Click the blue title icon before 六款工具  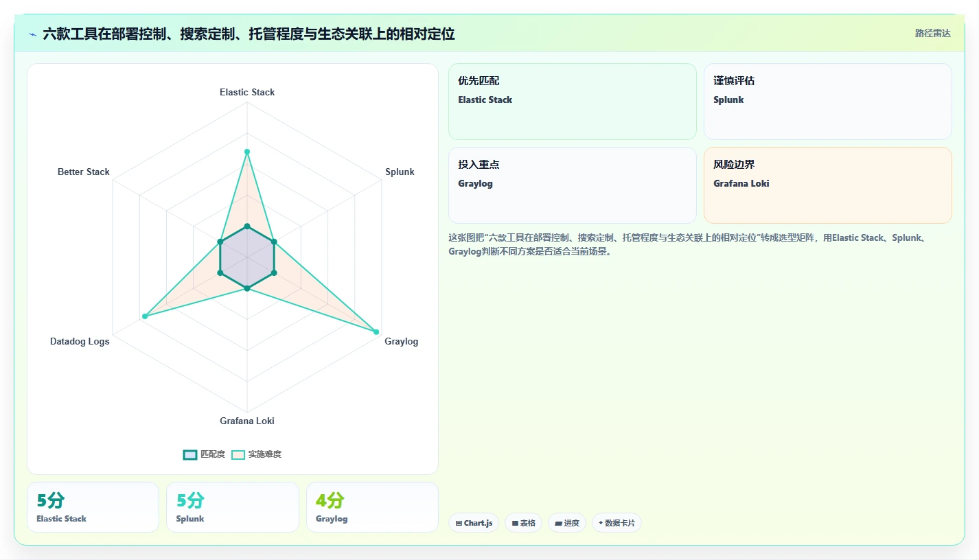(x=32, y=34)
